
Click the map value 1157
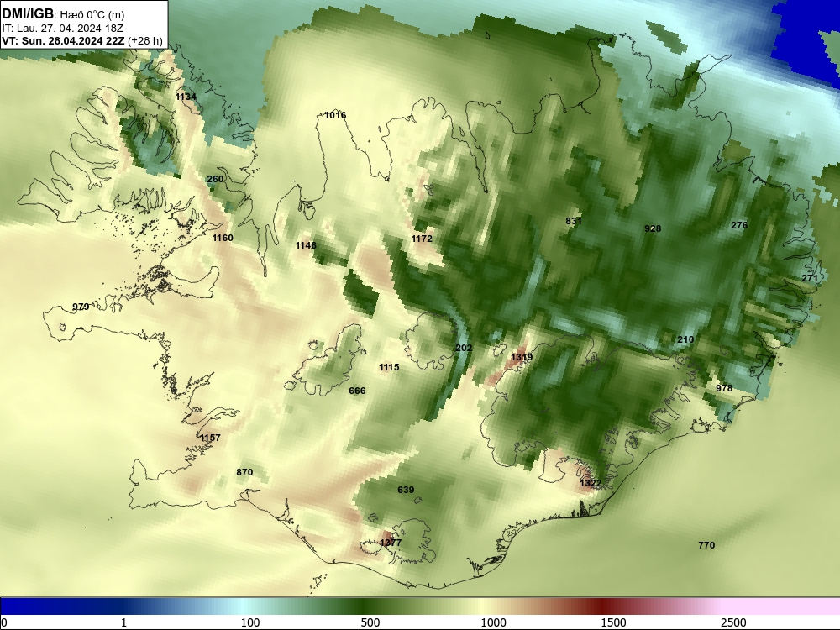(x=210, y=438)
